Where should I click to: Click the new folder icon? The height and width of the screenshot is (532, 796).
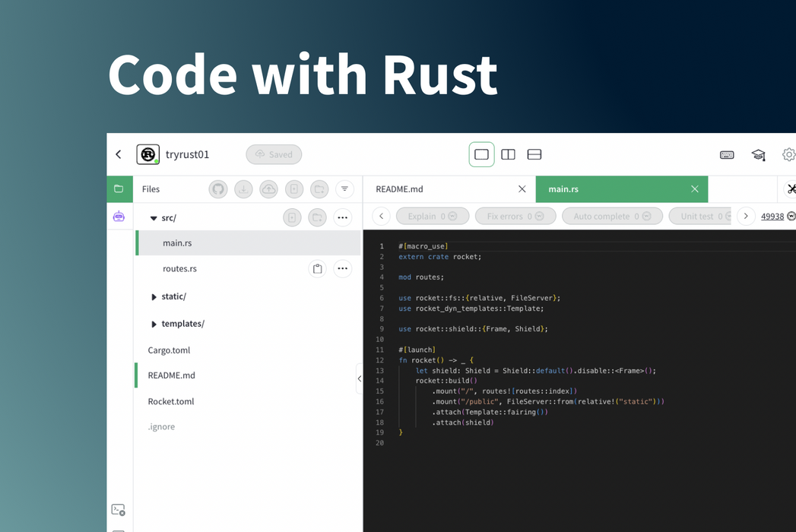click(319, 188)
